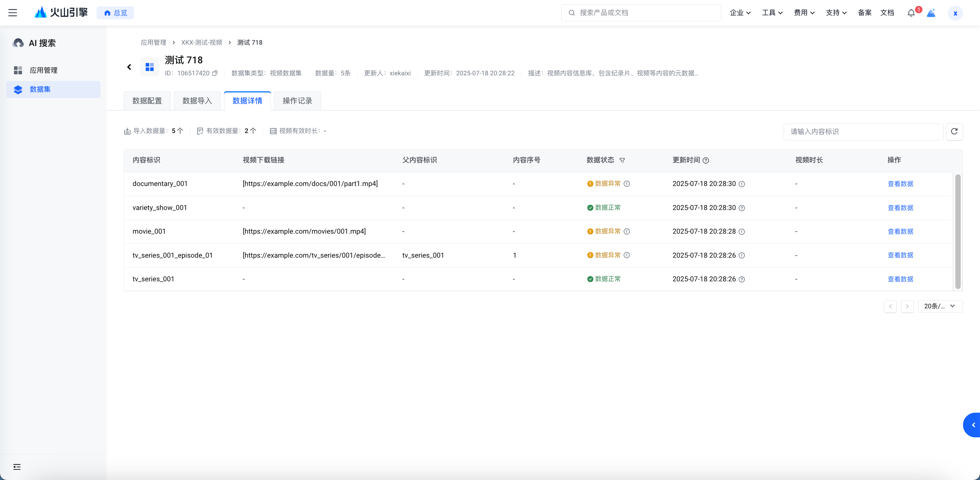980x480 pixels.
Task: Open the AI assistant icon in header
Action: pos(931,13)
